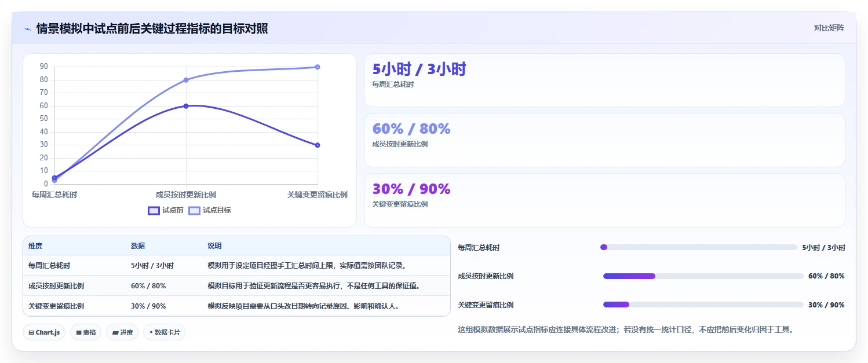Click the 表格 chip
The image size is (868, 363).
coord(86,332)
